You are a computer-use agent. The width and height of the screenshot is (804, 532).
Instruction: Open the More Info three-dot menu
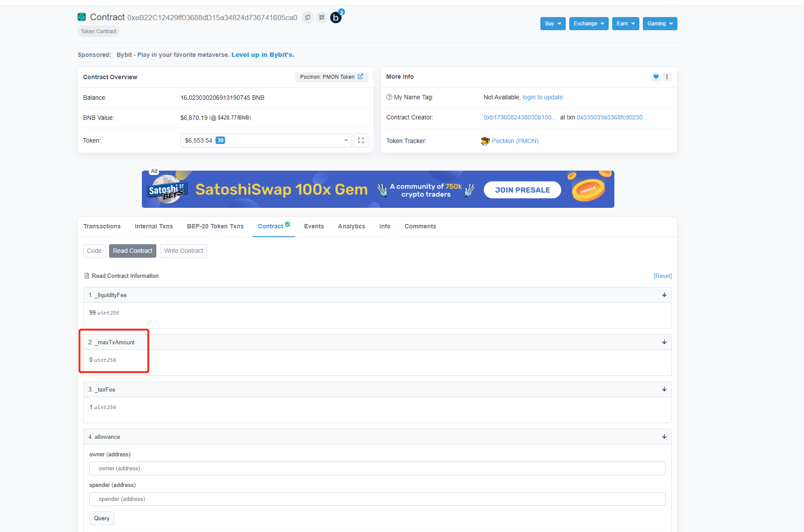tap(667, 77)
